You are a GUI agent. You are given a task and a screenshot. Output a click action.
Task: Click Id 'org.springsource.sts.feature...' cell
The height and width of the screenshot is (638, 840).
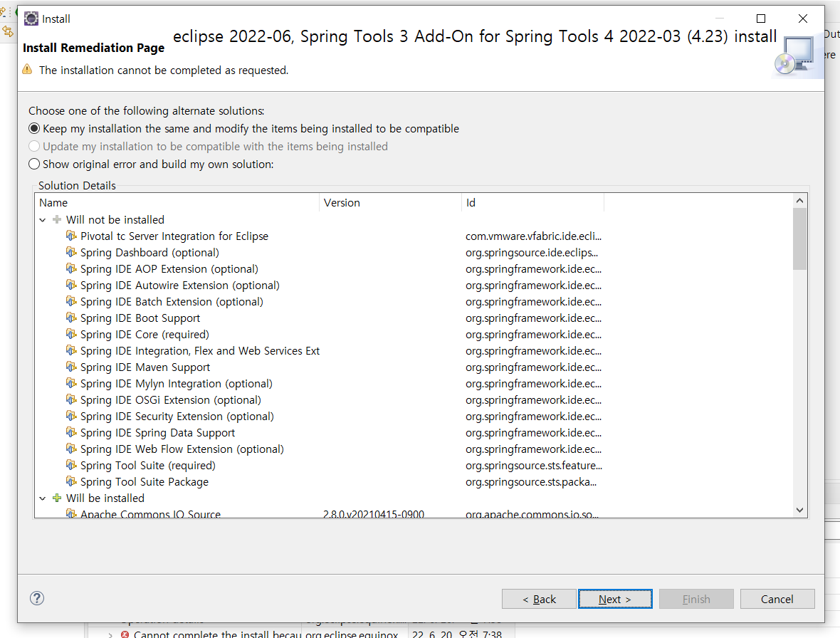pyautogui.click(x=534, y=466)
